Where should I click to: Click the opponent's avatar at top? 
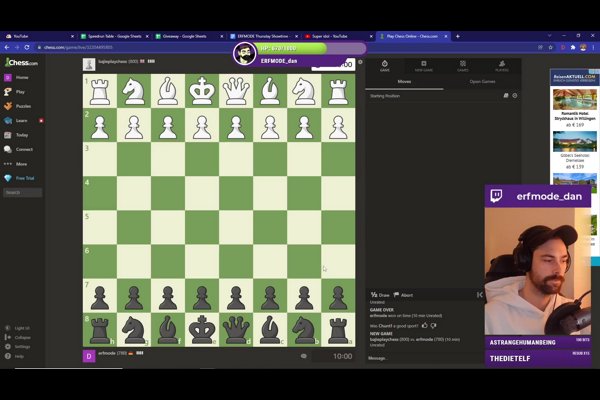tap(89, 64)
